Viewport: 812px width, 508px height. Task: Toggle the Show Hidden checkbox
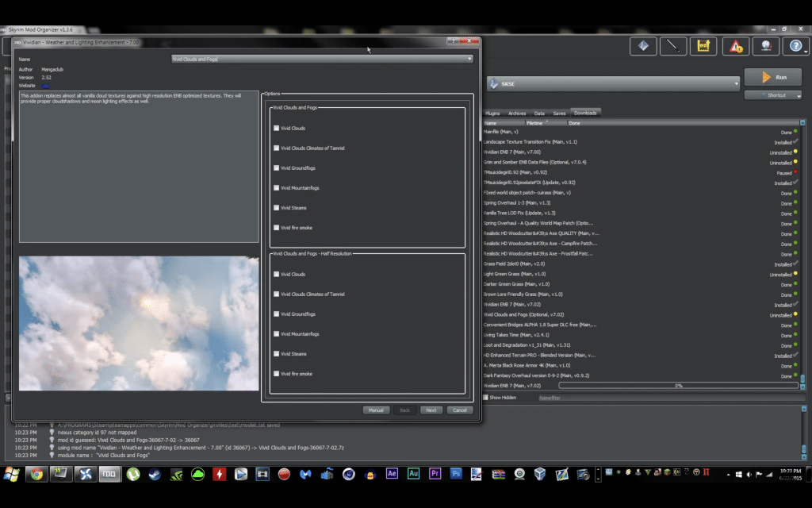tap(486, 398)
